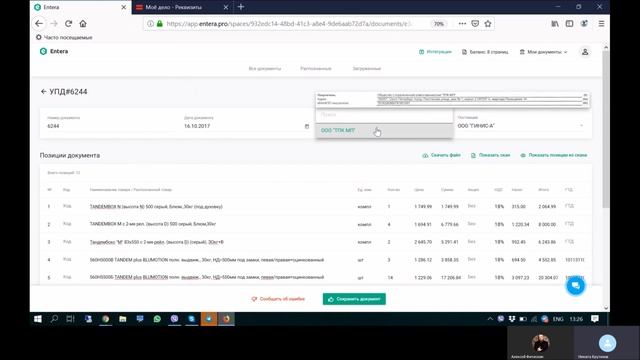Click the browser forward arrow
The height and width of the screenshot is (360, 640).
(54, 24)
